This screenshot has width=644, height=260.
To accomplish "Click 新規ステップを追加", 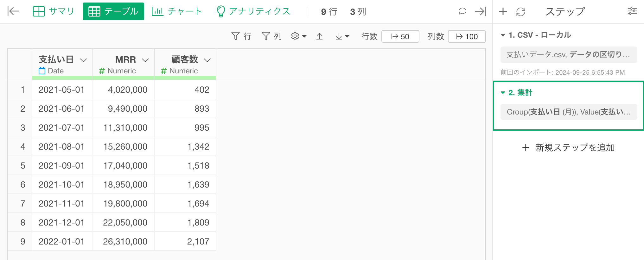I will point(569,147).
